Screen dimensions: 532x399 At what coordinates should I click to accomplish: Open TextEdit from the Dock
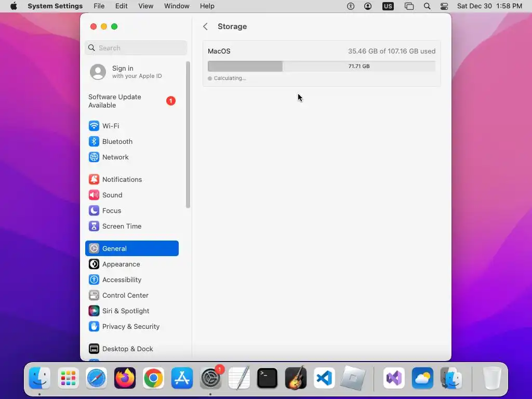click(x=239, y=378)
